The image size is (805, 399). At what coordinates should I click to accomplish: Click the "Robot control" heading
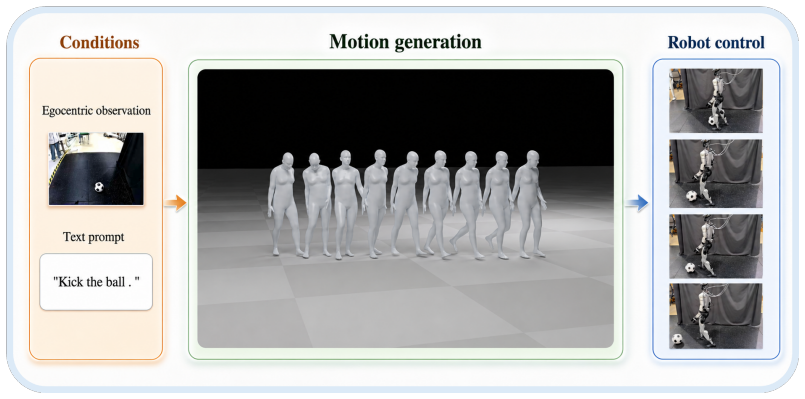pyautogui.click(x=716, y=43)
